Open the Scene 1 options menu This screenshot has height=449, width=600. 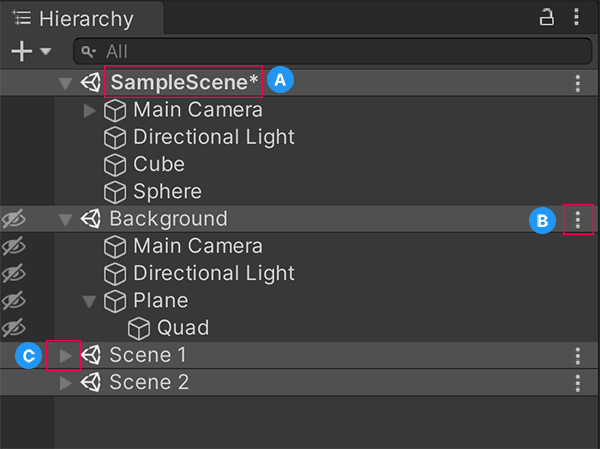578,355
